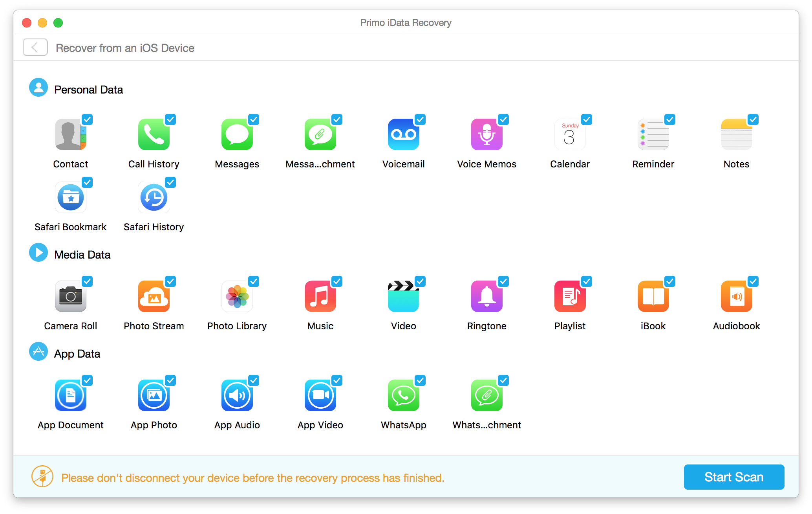Click the disconnect warning message text
The width and height of the screenshot is (812, 514).
tap(253, 478)
